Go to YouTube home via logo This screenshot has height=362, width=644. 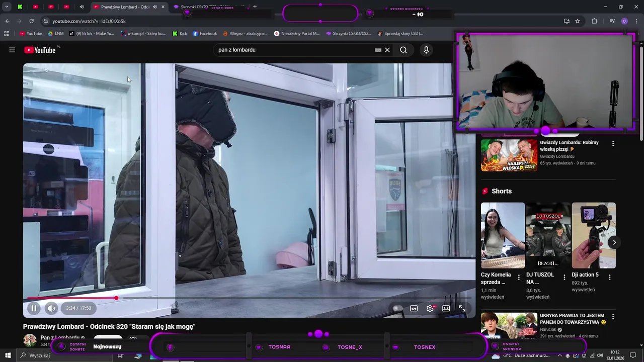[40, 50]
